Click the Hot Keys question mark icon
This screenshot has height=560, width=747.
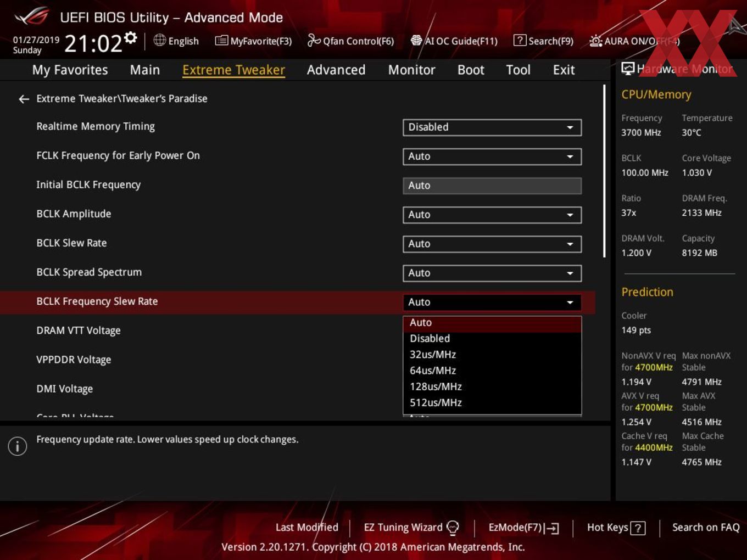[638, 528]
